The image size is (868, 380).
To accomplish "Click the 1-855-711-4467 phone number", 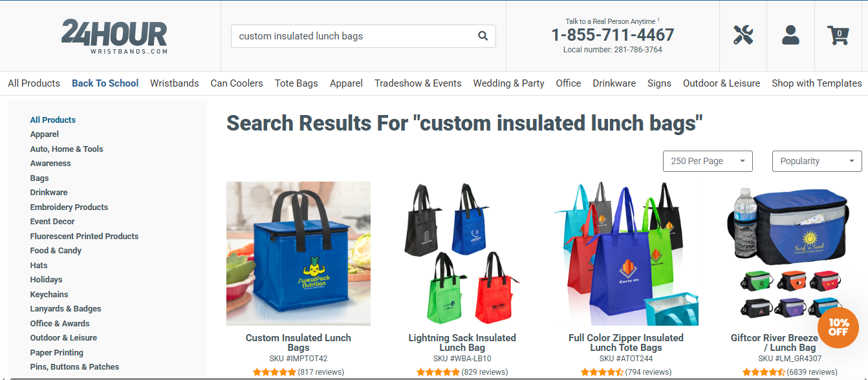I will click(x=613, y=35).
